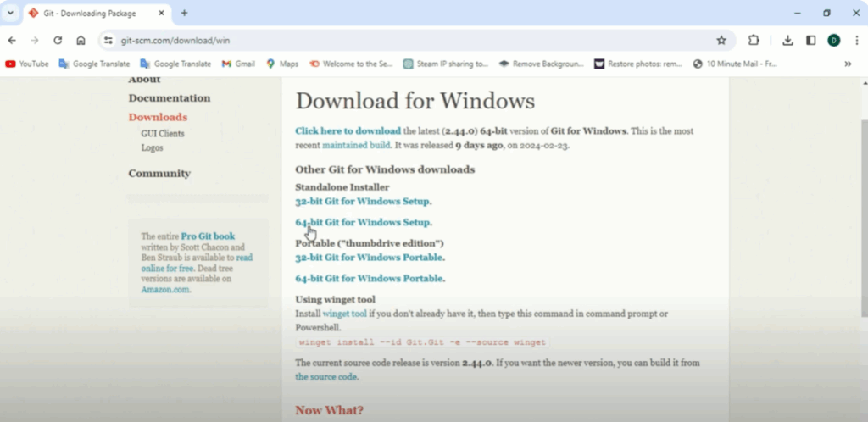868x422 pixels.
Task: Click the 'Download for Windows' heading
Action: [415, 101]
